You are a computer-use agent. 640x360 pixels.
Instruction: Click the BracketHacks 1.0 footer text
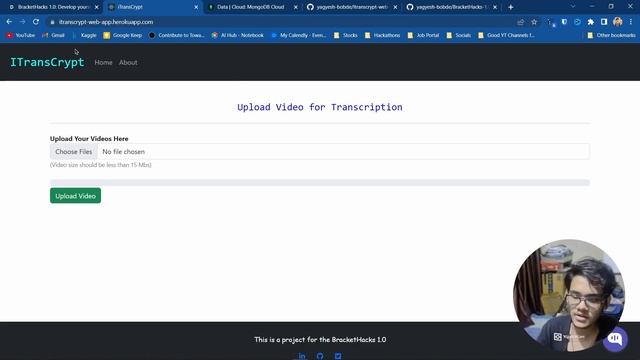coord(320,340)
